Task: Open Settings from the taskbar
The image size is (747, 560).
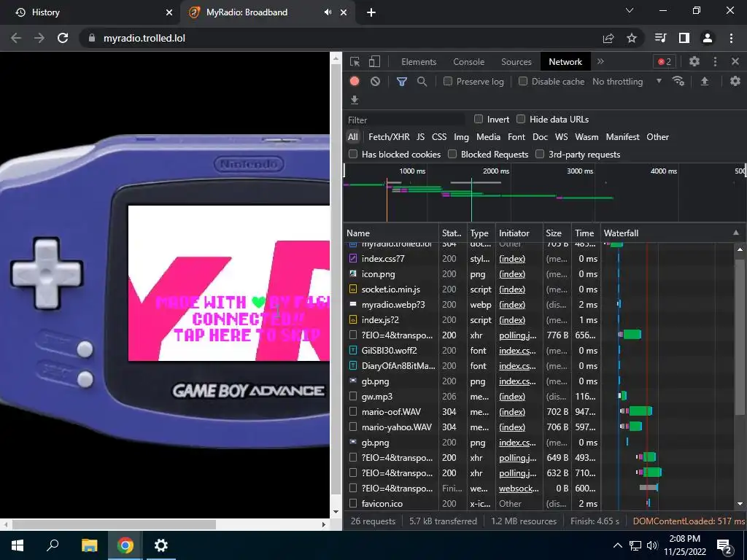Action: click(x=161, y=545)
